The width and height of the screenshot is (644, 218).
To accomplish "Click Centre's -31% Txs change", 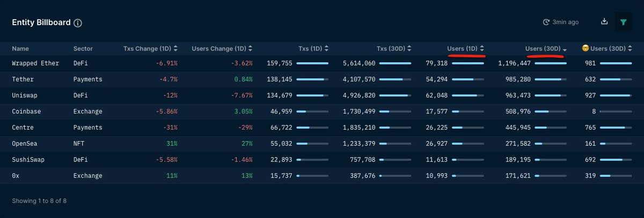I will (x=170, y=128).
